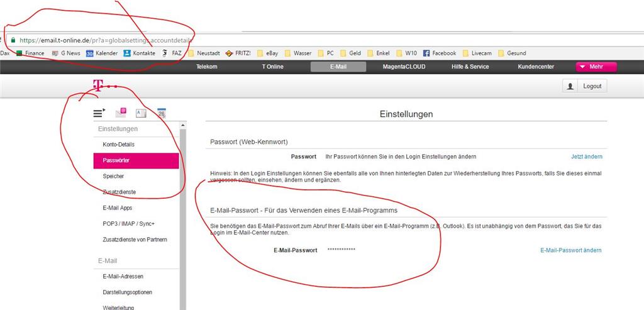Switch to the Telekom top tab
The width and height of the screenshot is (644, 310).
[x=206, y=67]
